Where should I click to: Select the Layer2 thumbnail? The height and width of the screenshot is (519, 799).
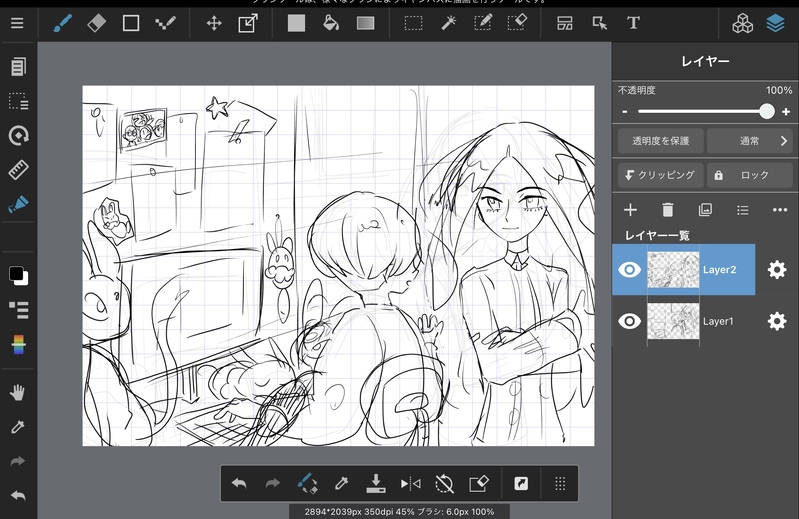point(673,269)
